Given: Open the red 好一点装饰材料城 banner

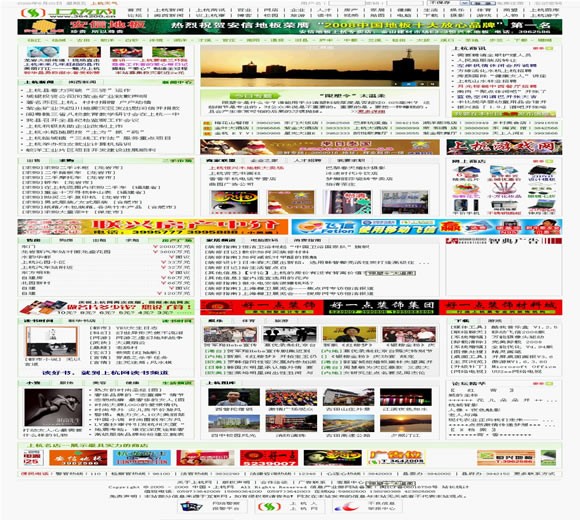Looking at the screenshot, I should tap(501, 307).
